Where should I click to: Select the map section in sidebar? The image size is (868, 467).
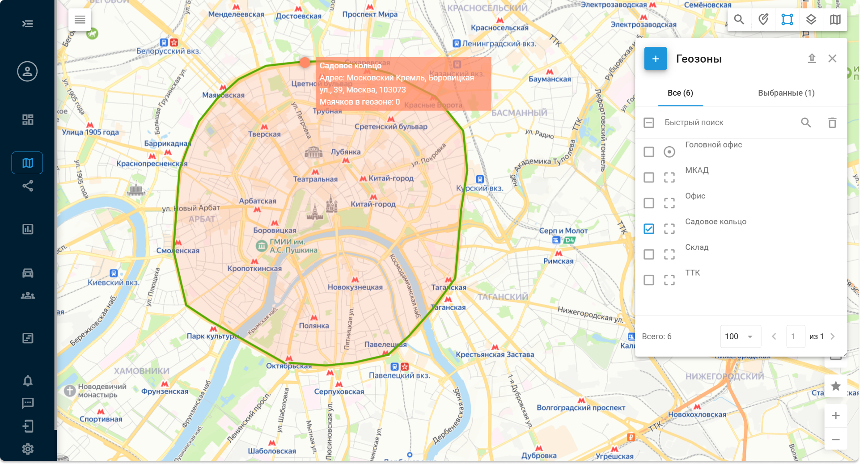[x=27, y=163]
